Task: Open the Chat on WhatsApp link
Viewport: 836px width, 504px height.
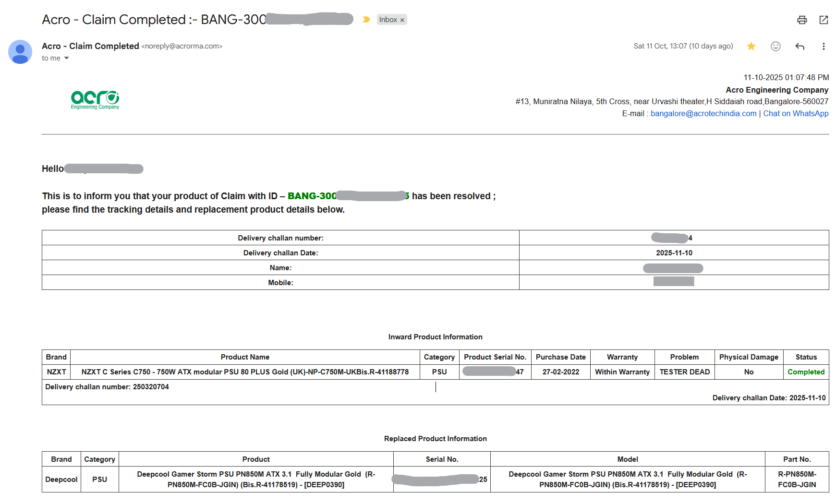Action: click(796, 114)
